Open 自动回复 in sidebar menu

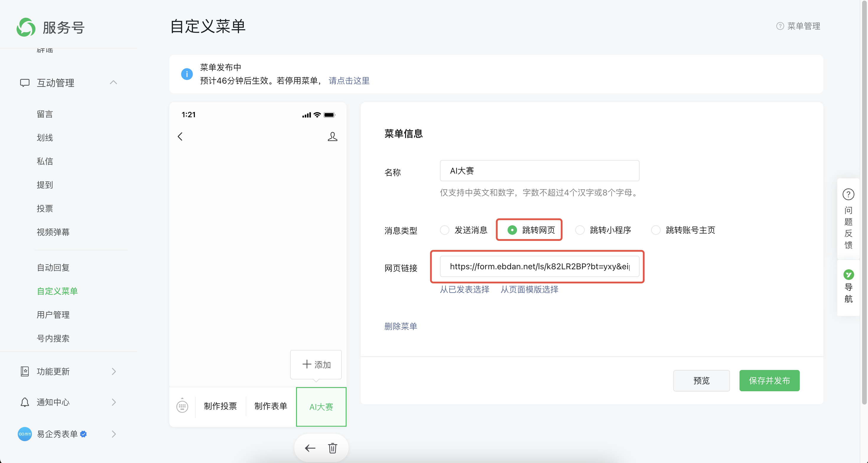point(53,267)
